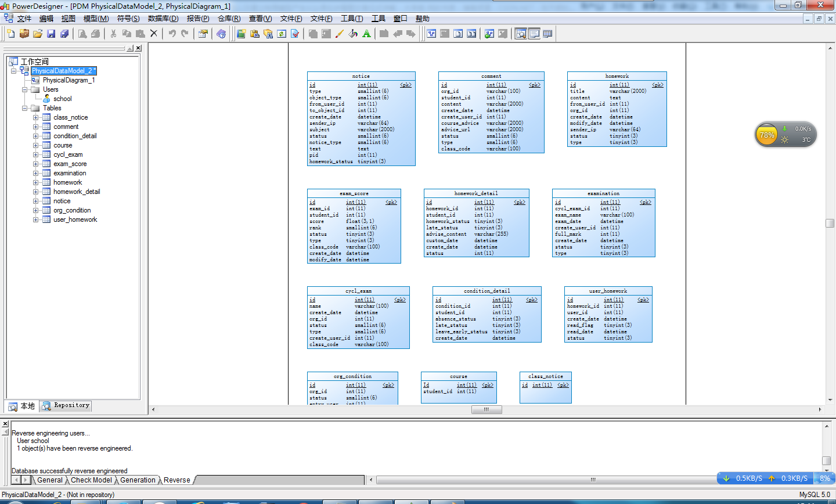This screenshot has width=836, height=504.
Task: Open the 报告(P) menu
Action: click(198, 19)
